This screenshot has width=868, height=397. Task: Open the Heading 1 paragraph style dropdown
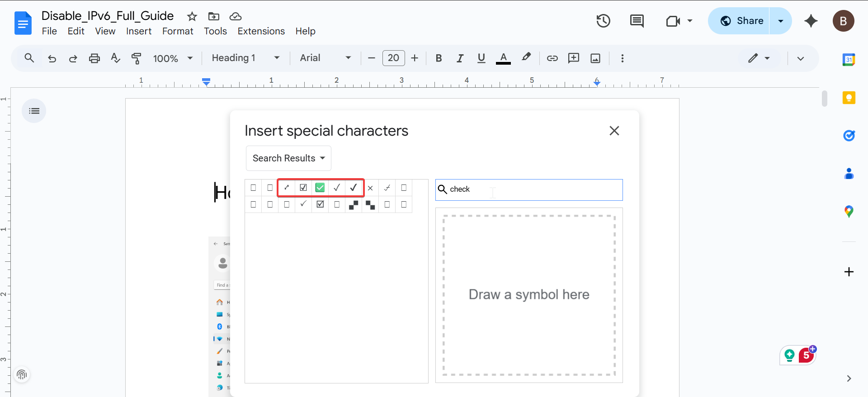click(x=245, y=58)
